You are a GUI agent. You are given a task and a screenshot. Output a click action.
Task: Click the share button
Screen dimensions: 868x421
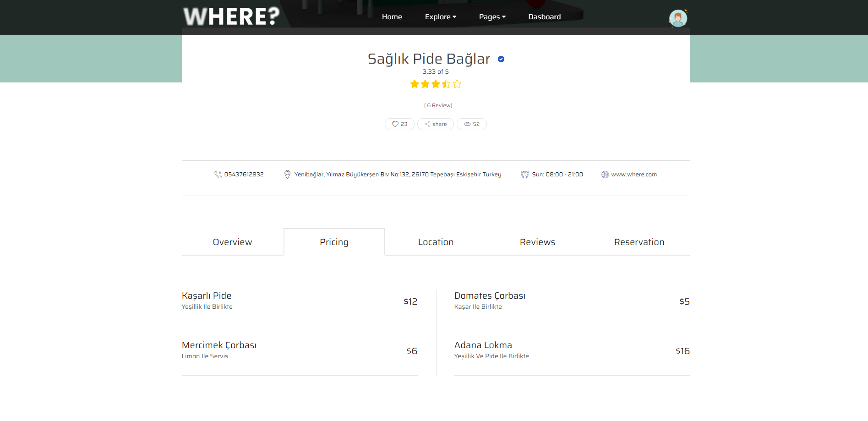point(436,124)
